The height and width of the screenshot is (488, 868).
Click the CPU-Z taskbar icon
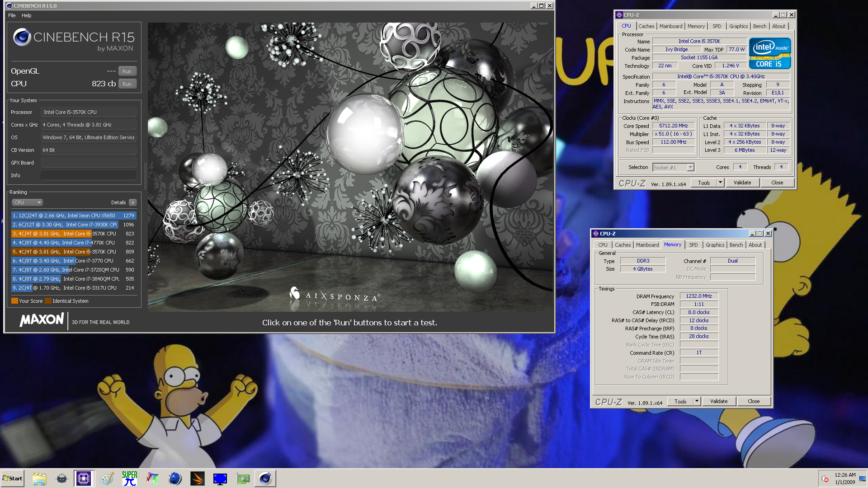click(x=84, y=479)
